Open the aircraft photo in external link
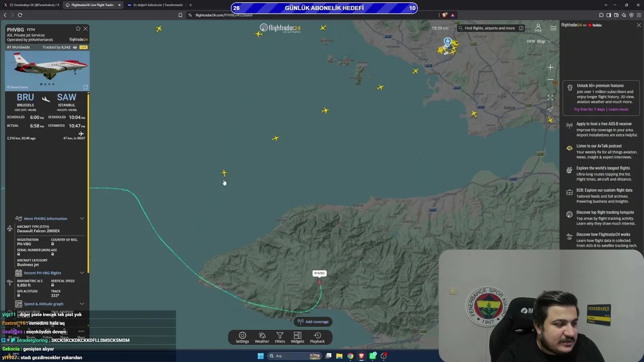 pos(86,87)
